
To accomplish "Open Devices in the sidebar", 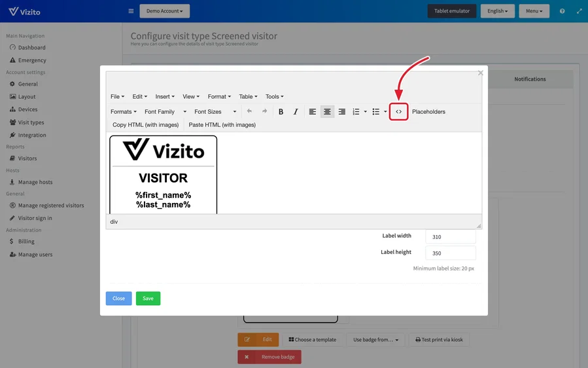I will 24,109.
